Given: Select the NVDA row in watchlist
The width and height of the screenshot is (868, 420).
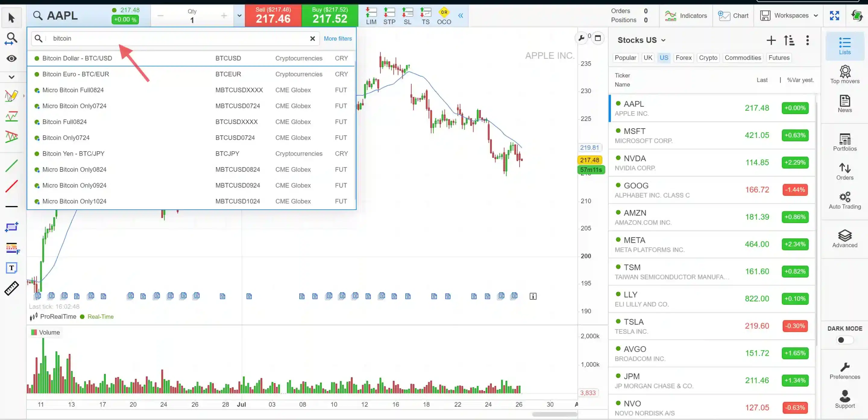Looking at the screenshot, I should pyautogui.click(x=712, y=163).
